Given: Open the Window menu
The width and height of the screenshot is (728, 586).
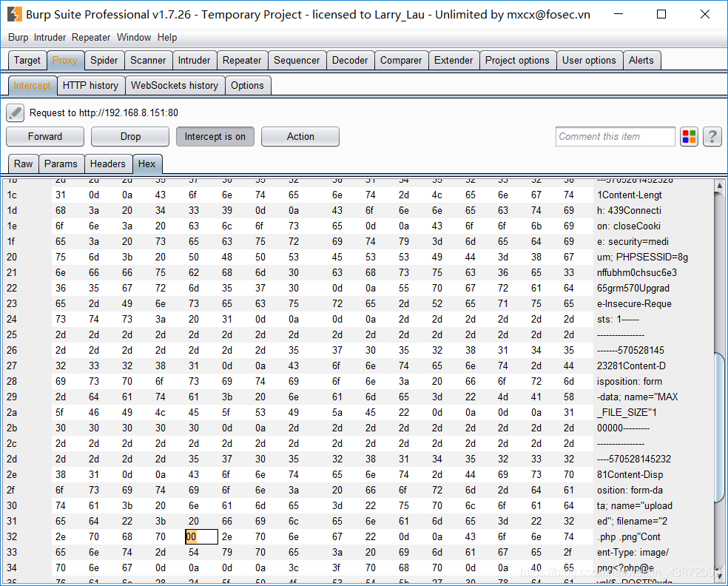Looking at the screenshot, I should click(x=134, y=38).
